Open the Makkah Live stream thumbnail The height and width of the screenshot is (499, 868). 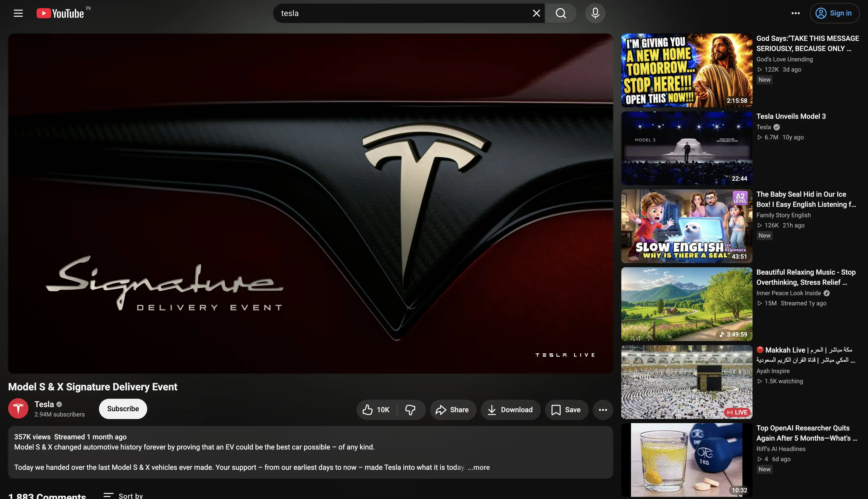[x=687, y=382]
